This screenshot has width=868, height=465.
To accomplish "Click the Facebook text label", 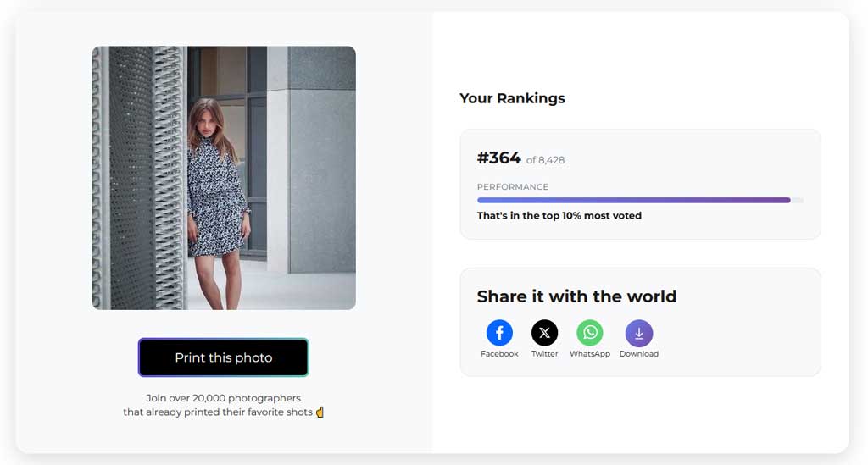I will (499, 354).
